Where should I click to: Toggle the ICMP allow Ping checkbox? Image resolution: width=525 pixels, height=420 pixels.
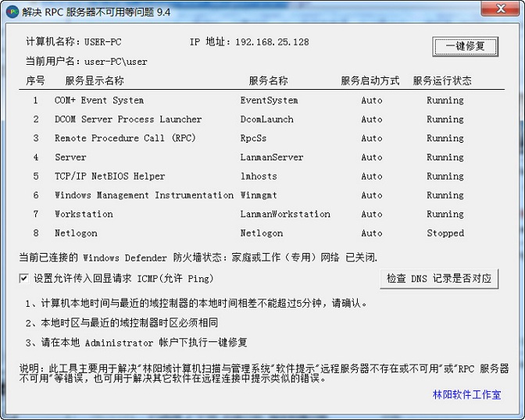[23, 278]
